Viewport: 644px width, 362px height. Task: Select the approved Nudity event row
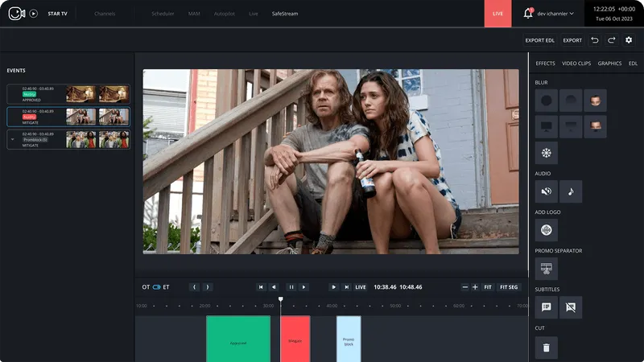pyautogui.click(x=68, y=94)
